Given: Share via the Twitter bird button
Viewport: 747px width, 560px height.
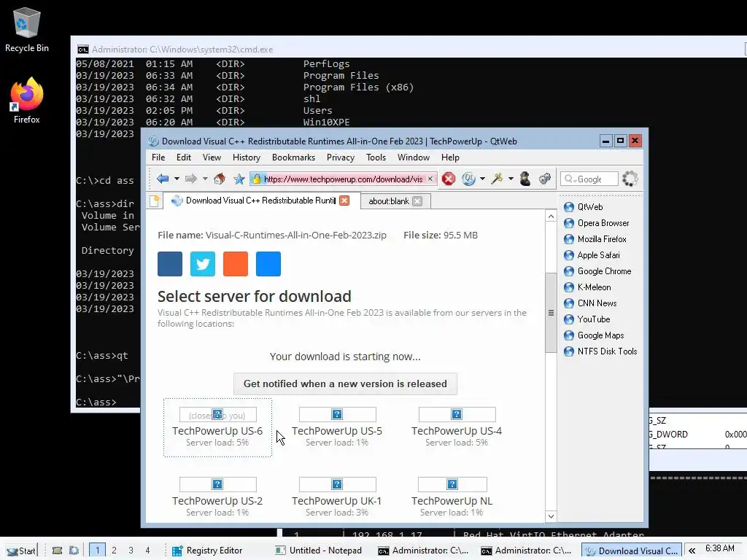Looking at the screenshot, I should tap(203, 264).
